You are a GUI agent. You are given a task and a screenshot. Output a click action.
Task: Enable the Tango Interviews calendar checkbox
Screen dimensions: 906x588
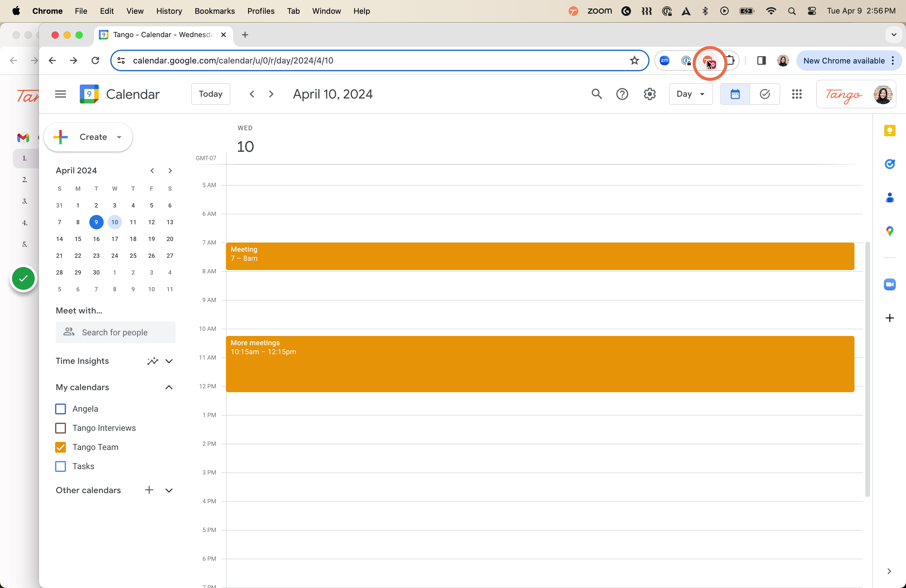tap(61, 428)
